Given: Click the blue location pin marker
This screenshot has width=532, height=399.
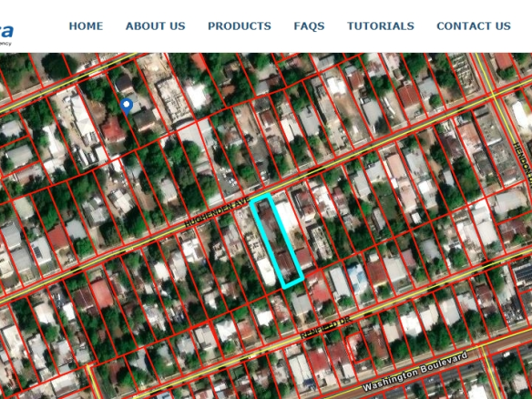Looking at the screenshot, I should pos(127,106).
